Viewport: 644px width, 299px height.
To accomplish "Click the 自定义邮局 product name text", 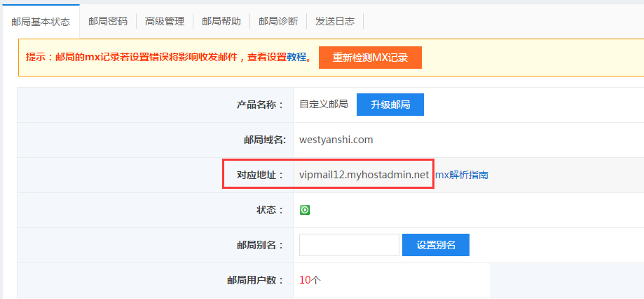I will pos(323,105).
